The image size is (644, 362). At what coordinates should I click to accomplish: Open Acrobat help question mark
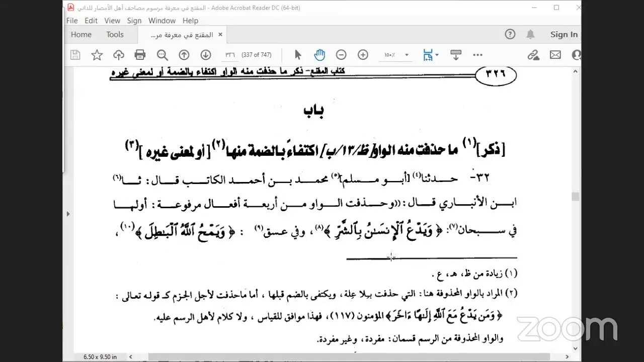tap(510, 34)
